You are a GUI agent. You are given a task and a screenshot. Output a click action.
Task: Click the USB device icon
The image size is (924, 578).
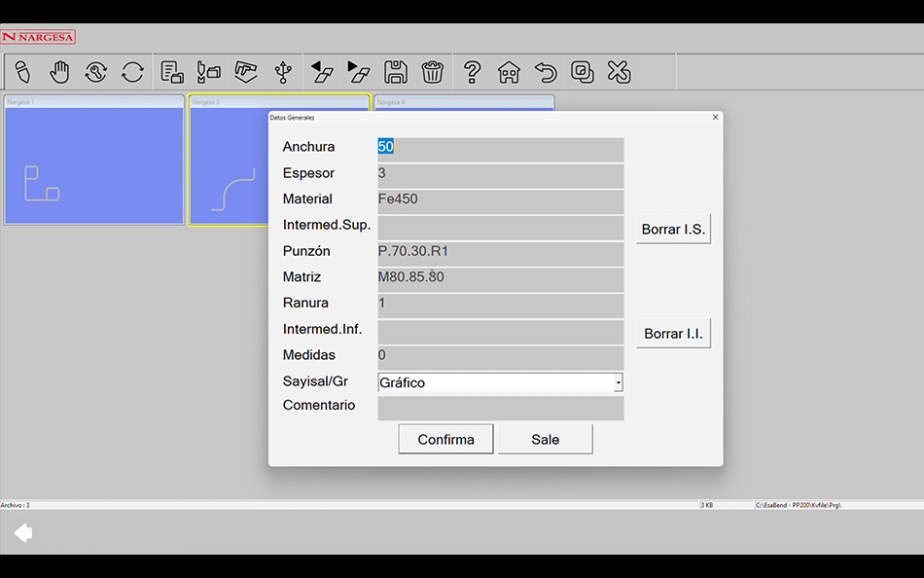click(282, 72)
